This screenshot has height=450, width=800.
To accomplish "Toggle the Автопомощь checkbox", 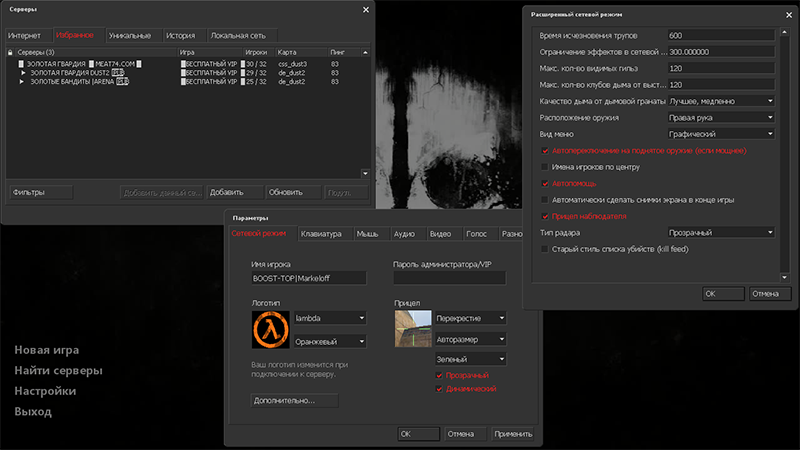I will [545, 183].
